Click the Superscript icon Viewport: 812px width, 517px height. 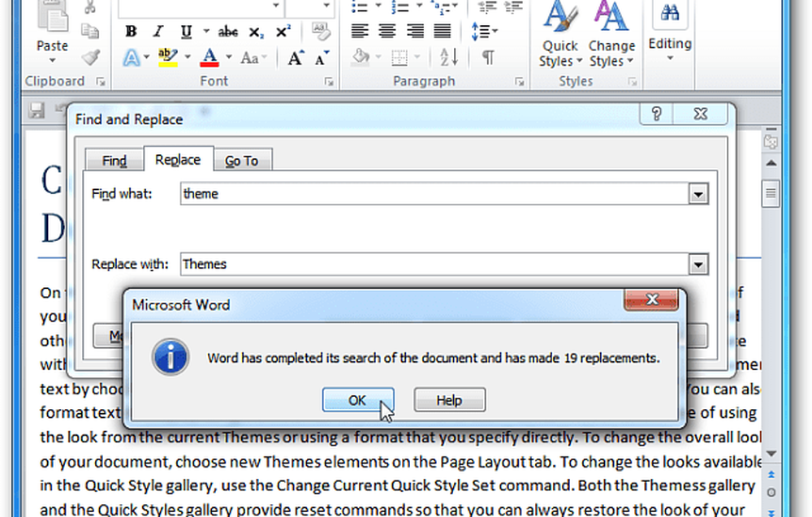pyautogui.click(x=283, y=32)
